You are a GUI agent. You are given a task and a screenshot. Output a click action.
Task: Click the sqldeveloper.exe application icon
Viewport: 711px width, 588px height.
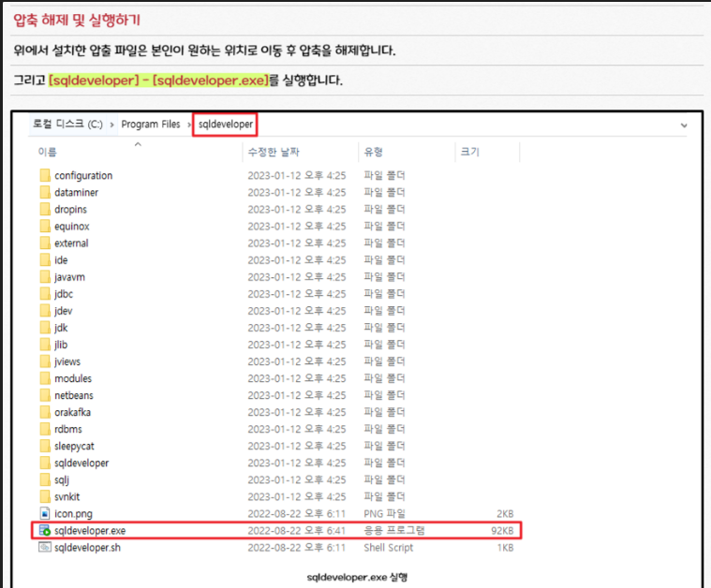[44, 530]
